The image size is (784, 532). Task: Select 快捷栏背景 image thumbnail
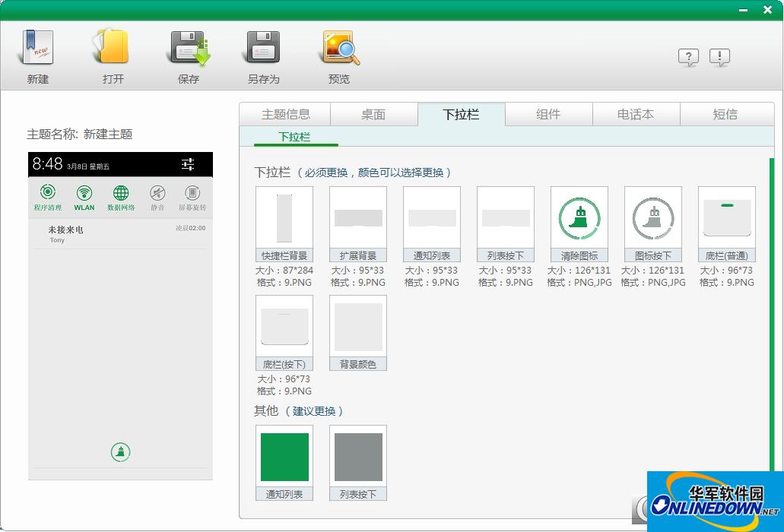coord(284,223)
